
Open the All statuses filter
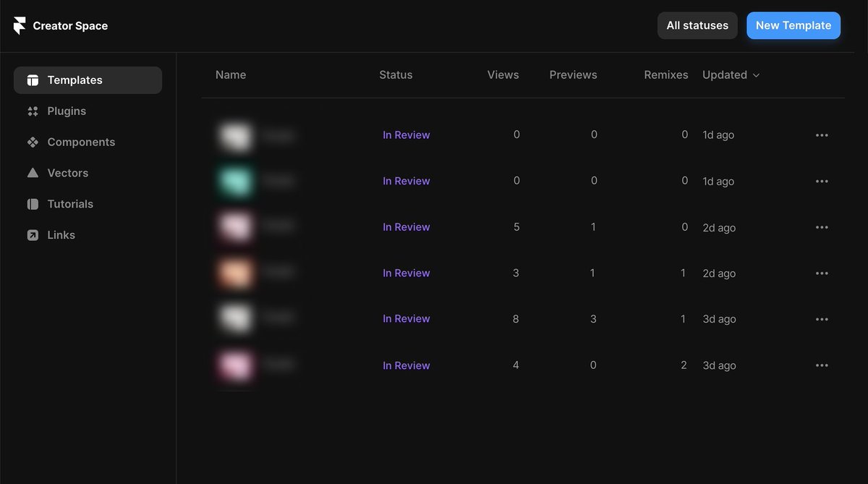point(697,25)
